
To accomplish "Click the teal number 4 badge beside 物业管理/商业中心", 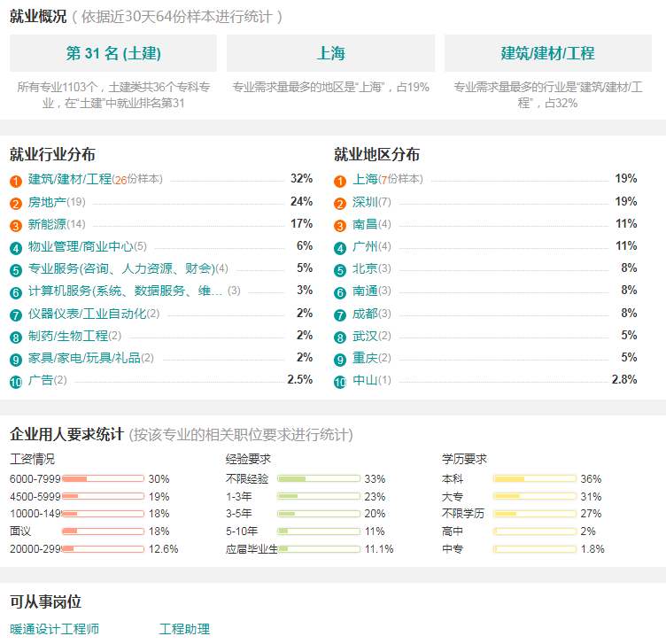I will click(x=16, y=249).
